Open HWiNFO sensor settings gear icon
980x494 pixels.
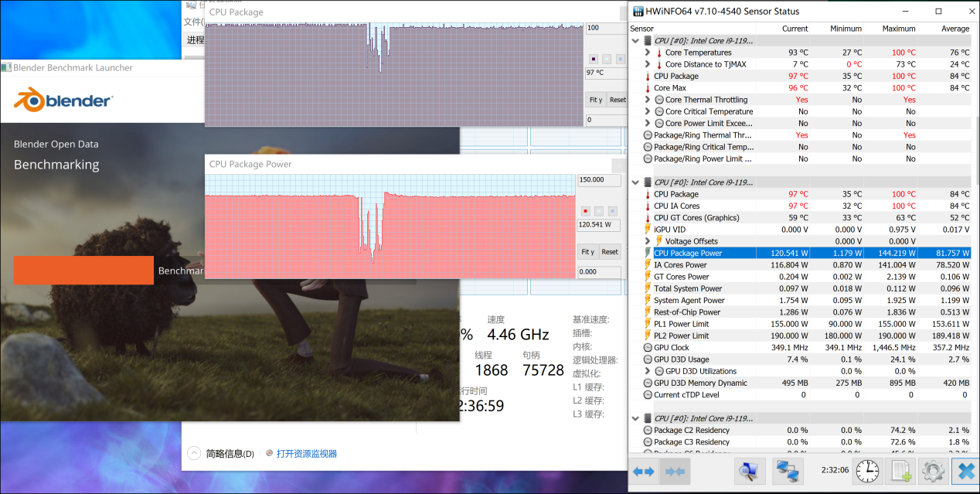click(934, 471)
